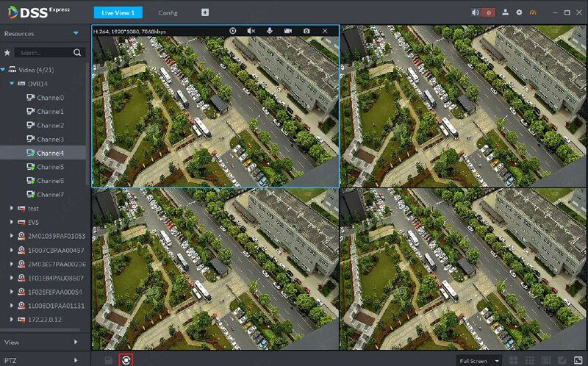Open the user account icon
588x366 pixels.
(506, 12)
